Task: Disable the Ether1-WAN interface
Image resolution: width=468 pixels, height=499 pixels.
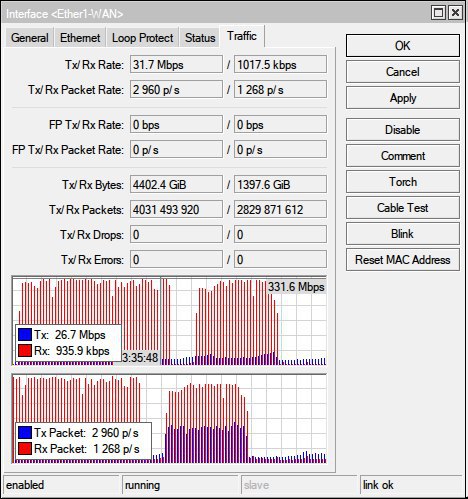Action: click(403, 130)
